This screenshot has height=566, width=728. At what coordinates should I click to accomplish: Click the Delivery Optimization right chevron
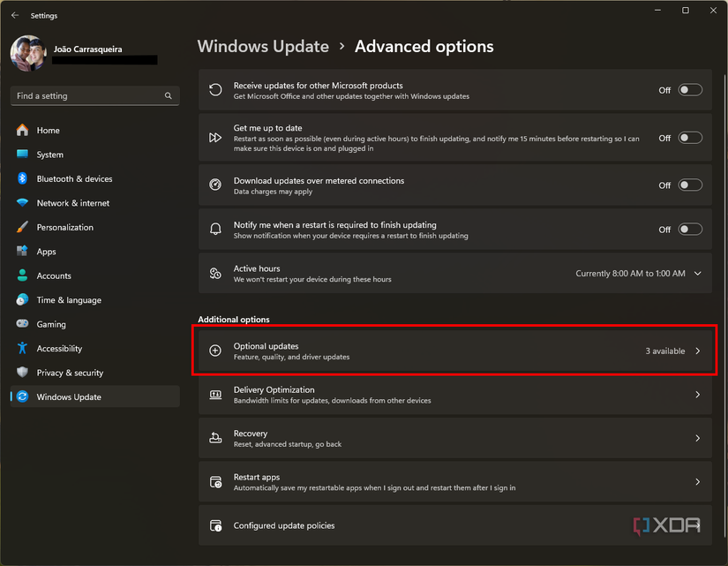[698, 395]
